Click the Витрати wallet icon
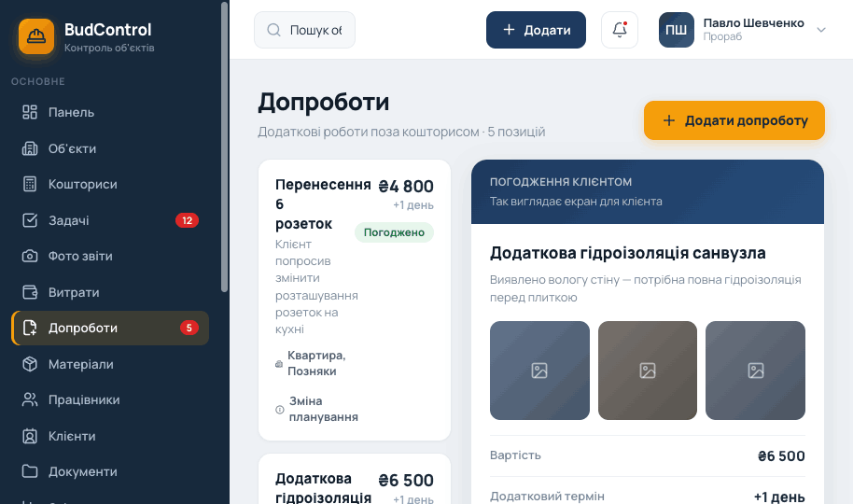853x504 pixels. (x=30, y=292)
